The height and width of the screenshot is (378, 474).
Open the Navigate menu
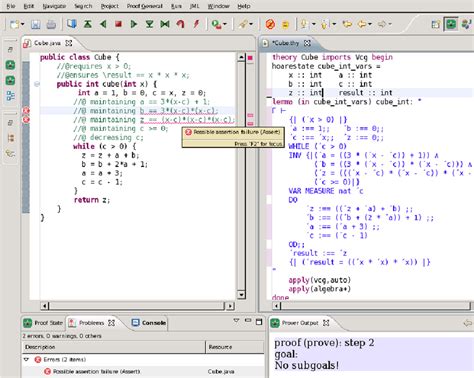54,6
